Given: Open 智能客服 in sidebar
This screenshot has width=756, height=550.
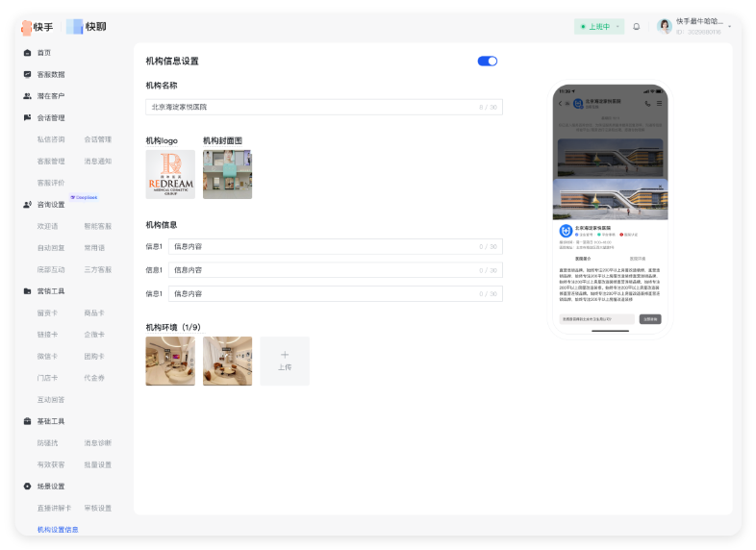Looking at the screenshot, I should [98, 226].
